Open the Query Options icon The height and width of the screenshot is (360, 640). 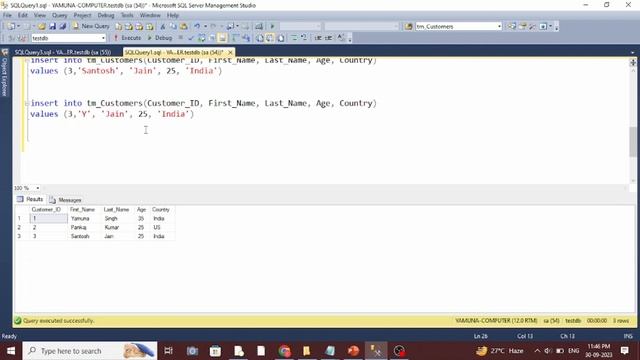[x=212, y=38]
